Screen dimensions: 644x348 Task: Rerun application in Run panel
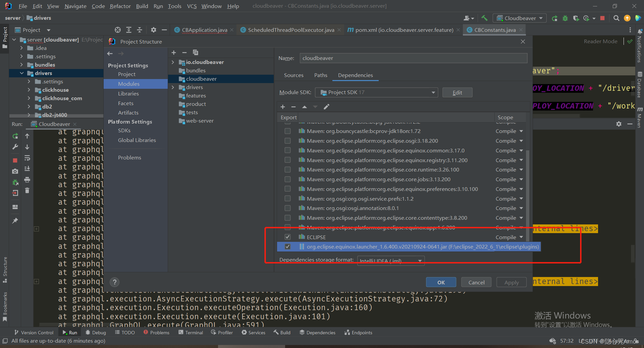pyautogui.click(x=15, y=136)
